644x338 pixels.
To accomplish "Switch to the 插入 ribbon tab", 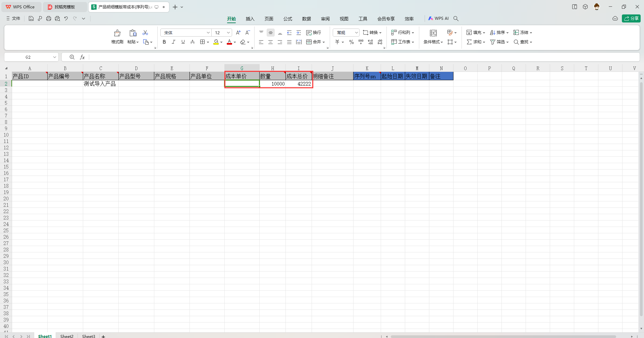I will (x=250, y=19).
